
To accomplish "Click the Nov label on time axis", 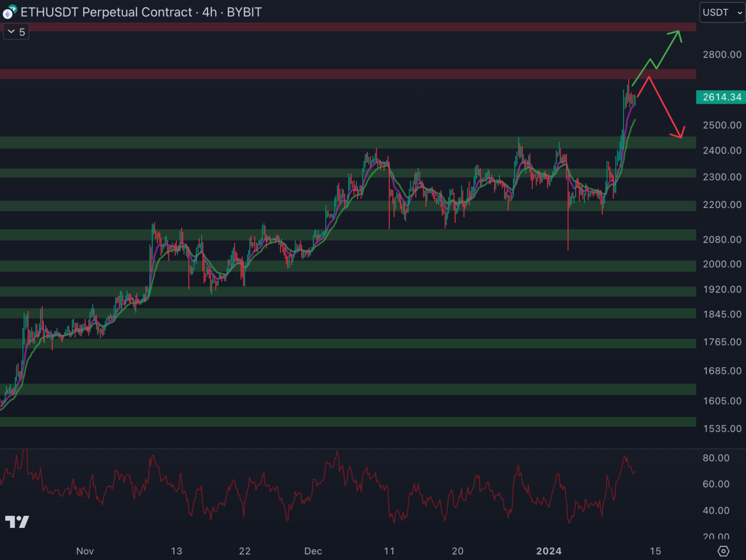I will [x=85, y=551].
